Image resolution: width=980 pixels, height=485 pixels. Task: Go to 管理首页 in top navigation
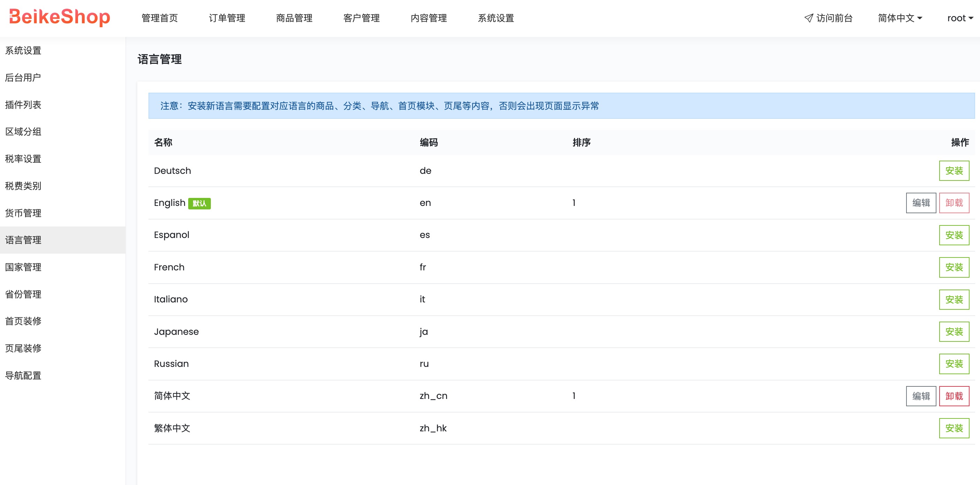tap(160, 18)
